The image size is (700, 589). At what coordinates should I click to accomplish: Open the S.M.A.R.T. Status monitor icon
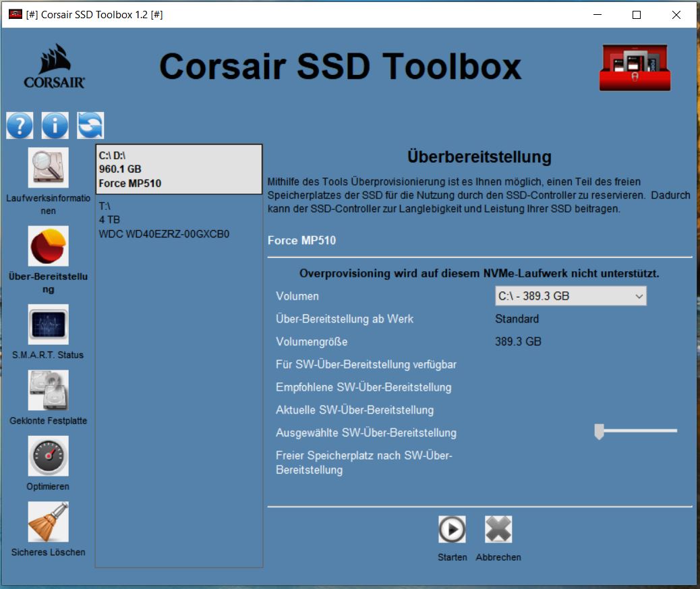48,325
